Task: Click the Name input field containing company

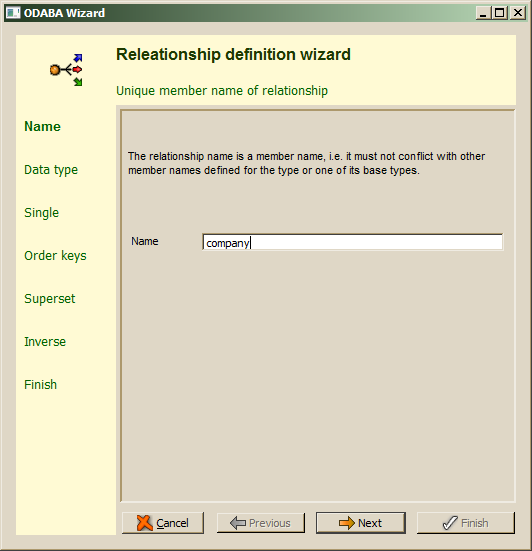Action: (x=352, y=242)
